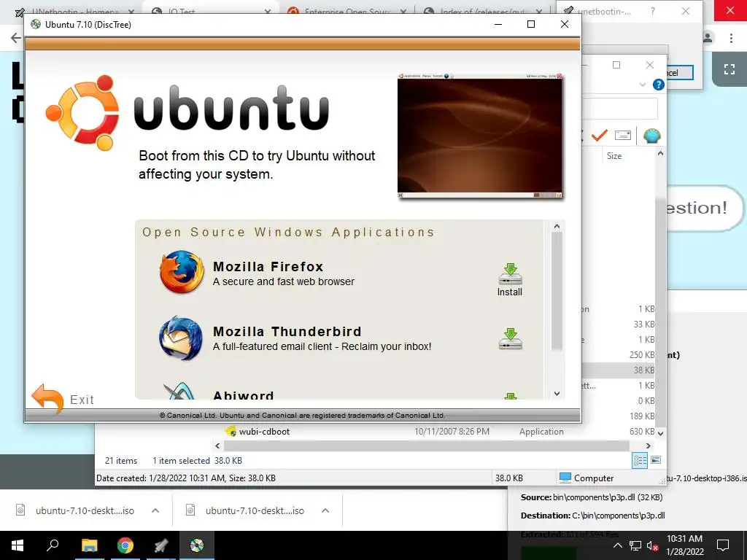This screenshot has width=747, height=560.
Task: Click 'Reclaim your inbox!' description text
Action: click(387, 346)
